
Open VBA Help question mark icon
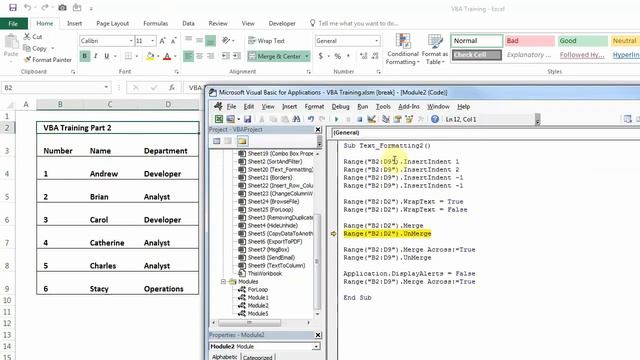[435, 119]
